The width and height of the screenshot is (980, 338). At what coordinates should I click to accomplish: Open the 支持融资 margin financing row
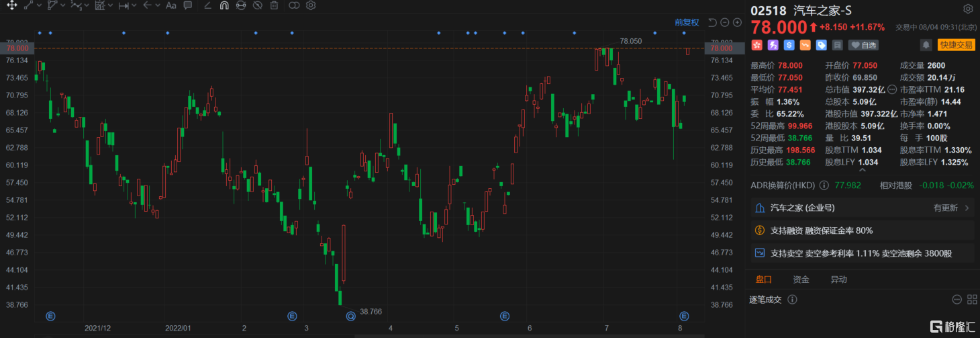coord(863,230)
